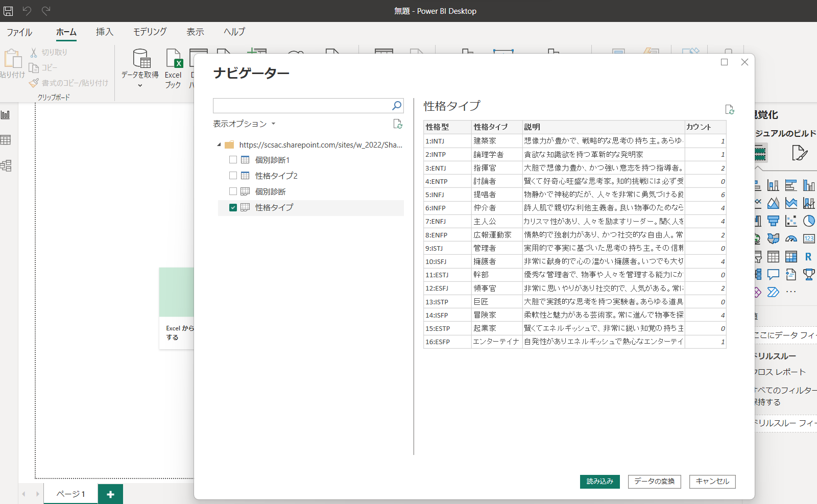Check the 個別診断 sheet checkbox
Viewport: 817px width, 504px height.
point(233,191)
